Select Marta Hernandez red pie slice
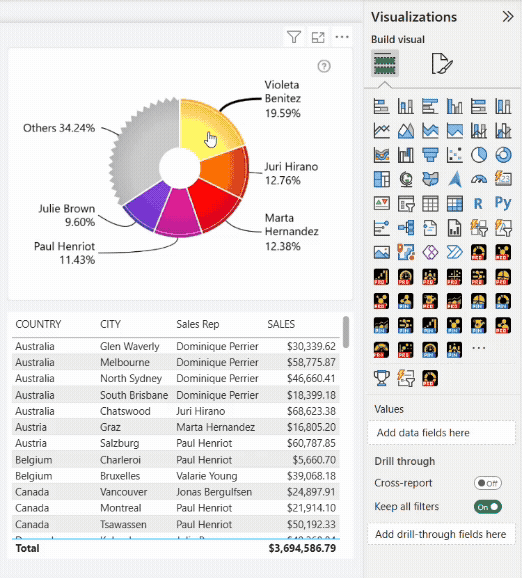The height and width of the screenshot is (578, 522). pos(216,205)
